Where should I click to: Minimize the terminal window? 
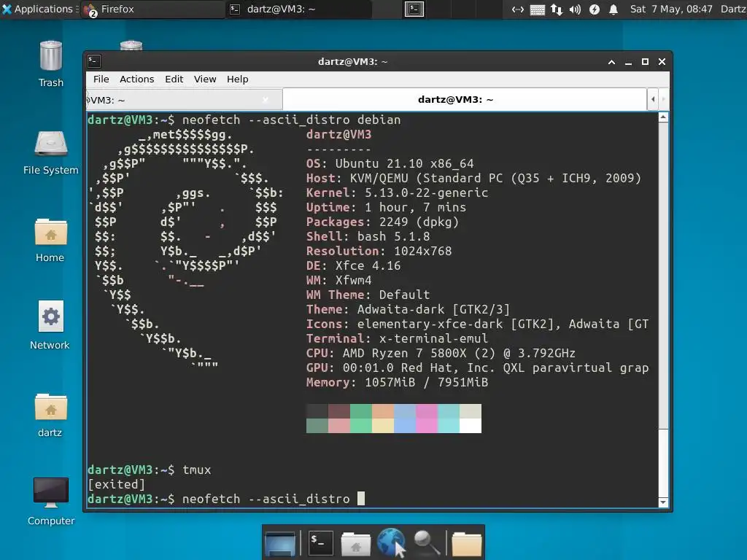click(628, 62)
